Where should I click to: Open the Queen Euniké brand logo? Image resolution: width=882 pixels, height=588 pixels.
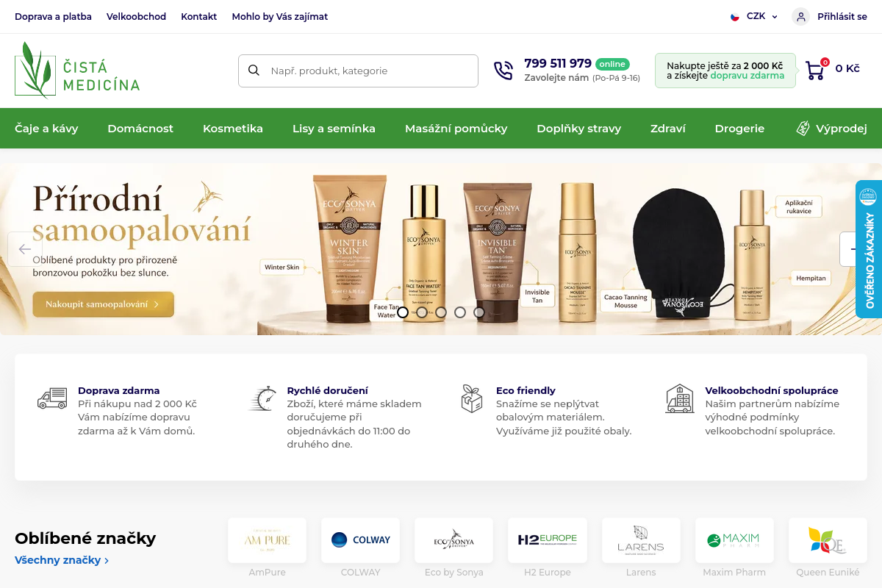[828, 540]
